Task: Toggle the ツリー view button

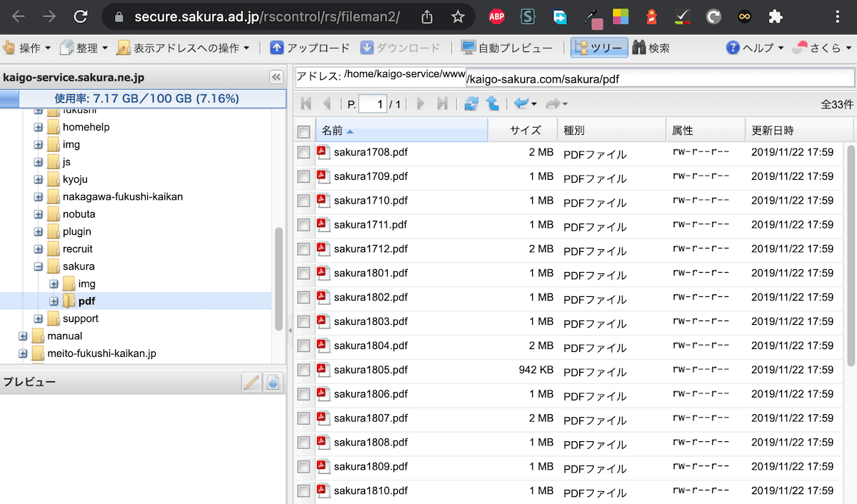Action: click(599, 48)
